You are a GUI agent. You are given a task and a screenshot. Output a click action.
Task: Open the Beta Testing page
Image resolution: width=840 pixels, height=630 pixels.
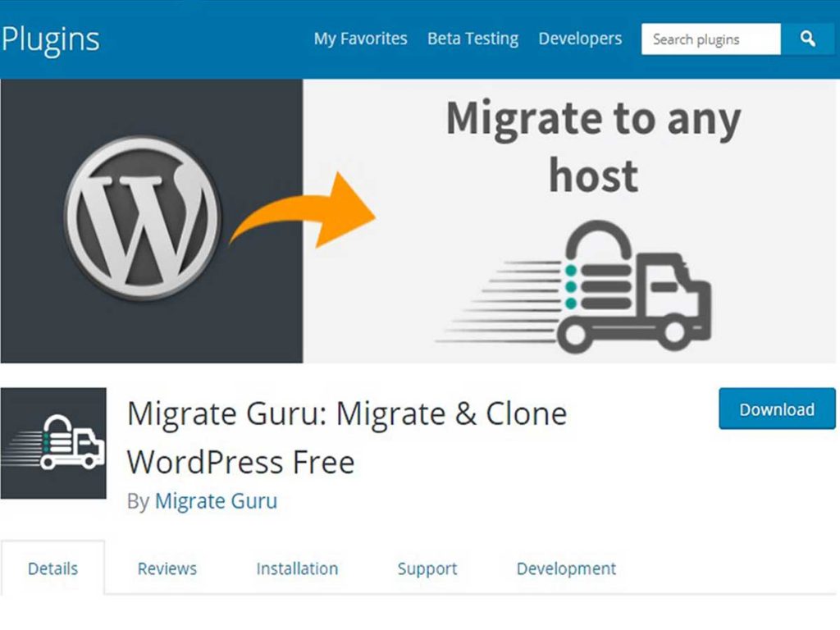click(x=473, y=39)
